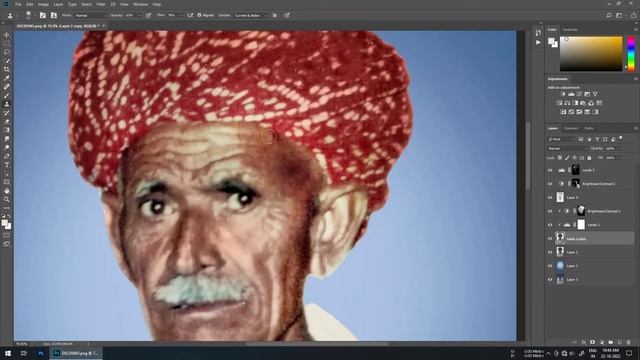The image size is (640, 360).
Task: Select the Move tool
Action: point(7,35)
